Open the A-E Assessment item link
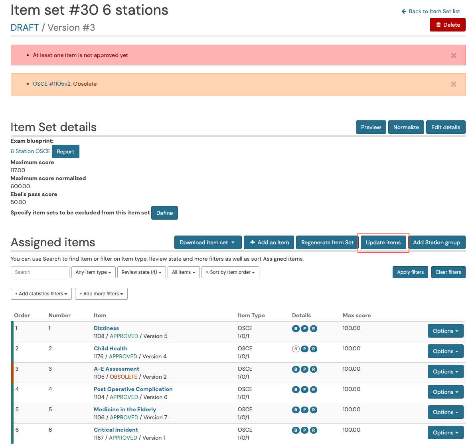476x448 pixels. (116, 369)
